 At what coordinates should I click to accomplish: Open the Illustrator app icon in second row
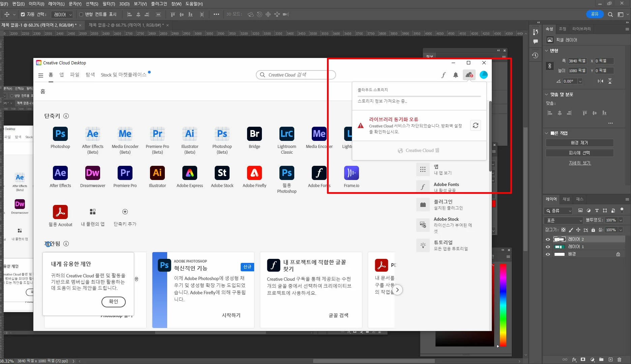coord(157,173)
